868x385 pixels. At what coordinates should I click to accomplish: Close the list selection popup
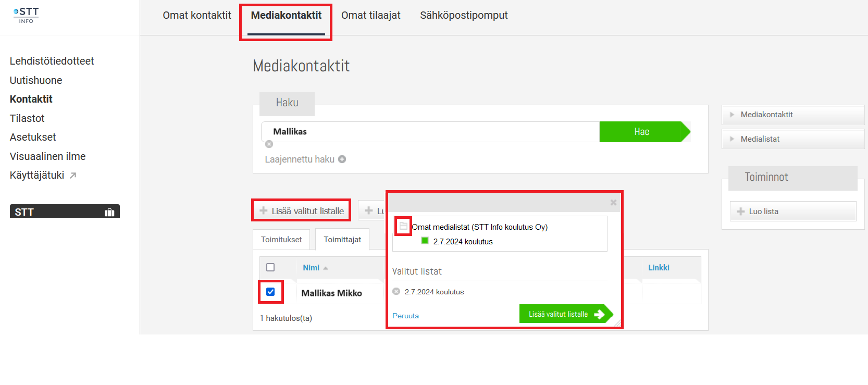pos(613,202)
